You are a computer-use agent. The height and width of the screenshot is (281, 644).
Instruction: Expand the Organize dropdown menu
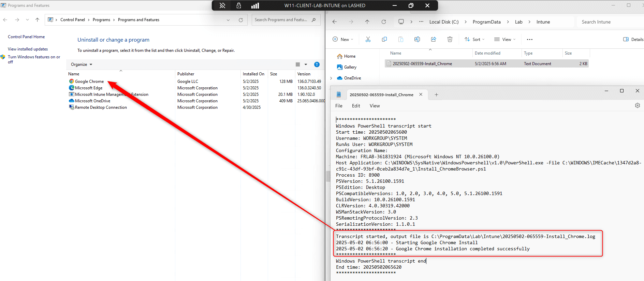point(82,64)
